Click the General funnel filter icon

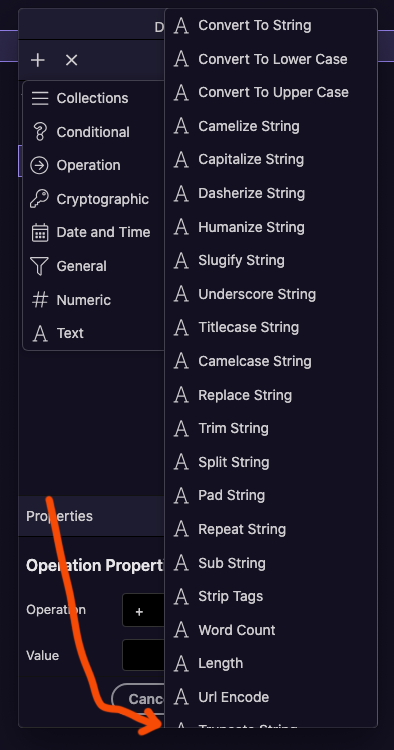pyautogui.click(x=39, y=266)
